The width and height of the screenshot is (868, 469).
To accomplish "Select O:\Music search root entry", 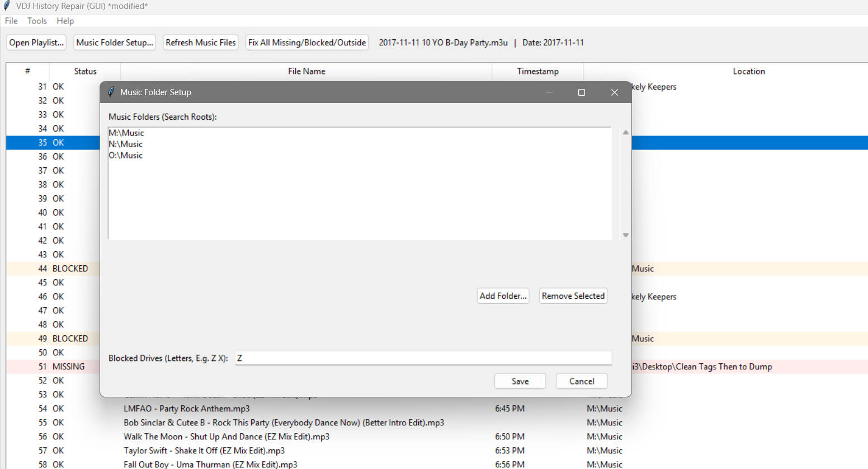I will [x=126, y=156].
